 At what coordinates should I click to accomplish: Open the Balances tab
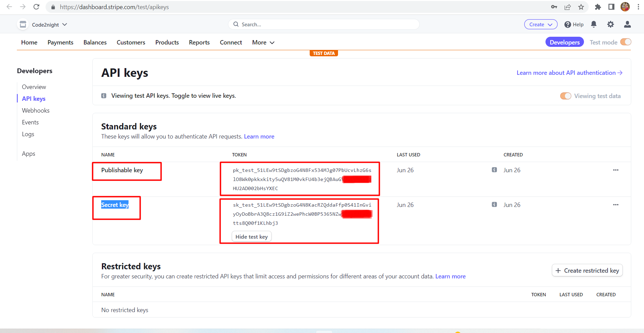pyautogui.click(x=95, y=42)
